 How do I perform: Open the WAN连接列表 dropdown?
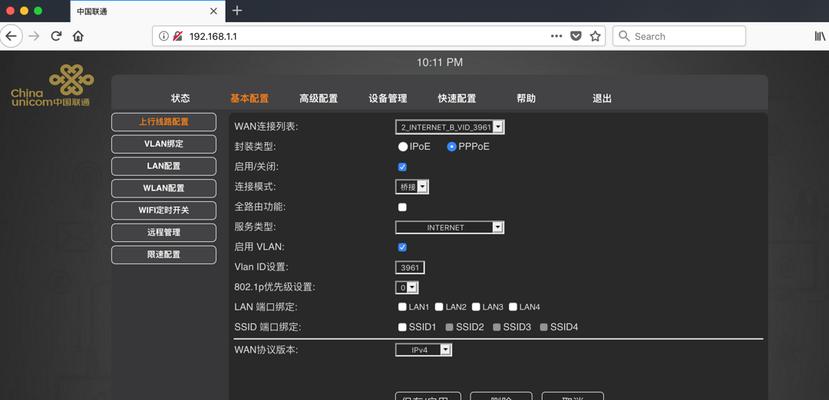450,127
